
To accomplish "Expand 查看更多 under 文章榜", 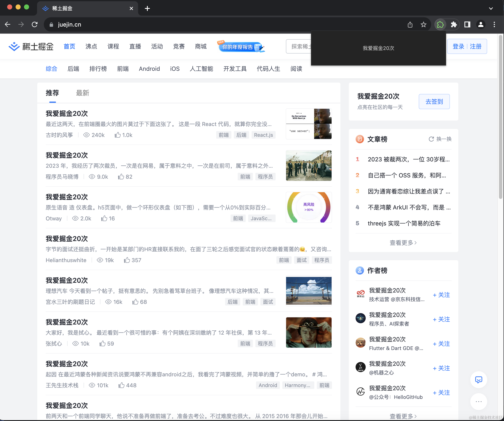I will (x=403, y=243).
